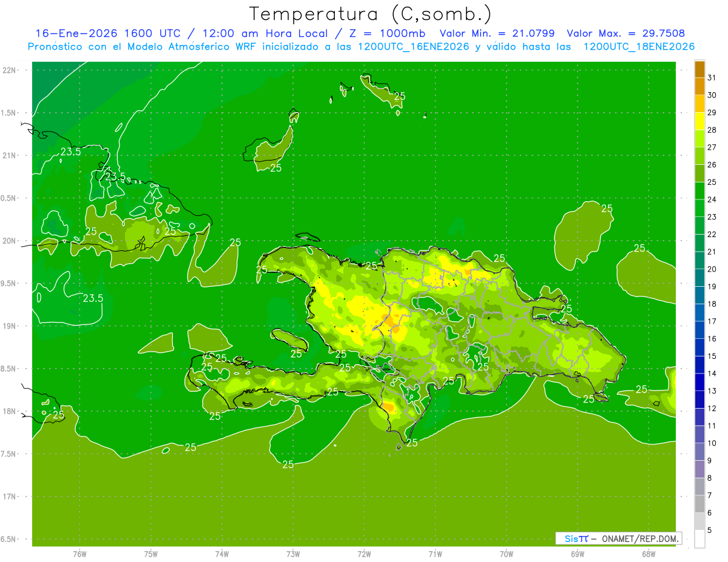Viewport: 728px width, 562px height.
Task: Click the title Temperatura (C,somb.)
Action: click(370, 14)
